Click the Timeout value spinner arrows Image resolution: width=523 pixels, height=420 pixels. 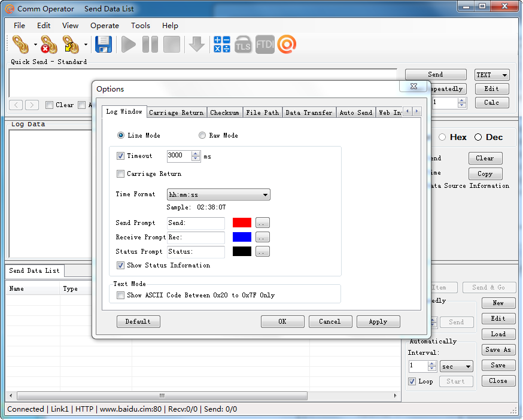tap(196, 156)
